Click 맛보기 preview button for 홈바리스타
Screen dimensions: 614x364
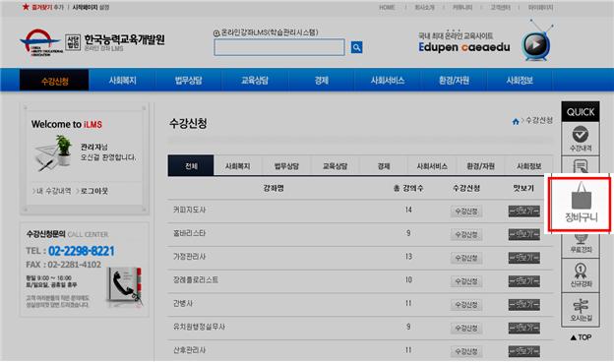(x=523, y=234)
